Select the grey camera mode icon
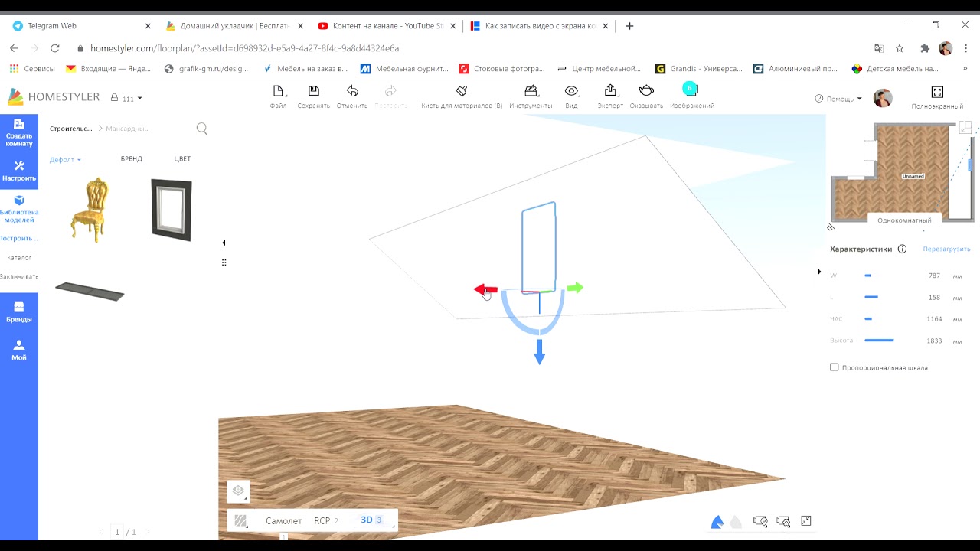980x551 pixels. [736, 522]
